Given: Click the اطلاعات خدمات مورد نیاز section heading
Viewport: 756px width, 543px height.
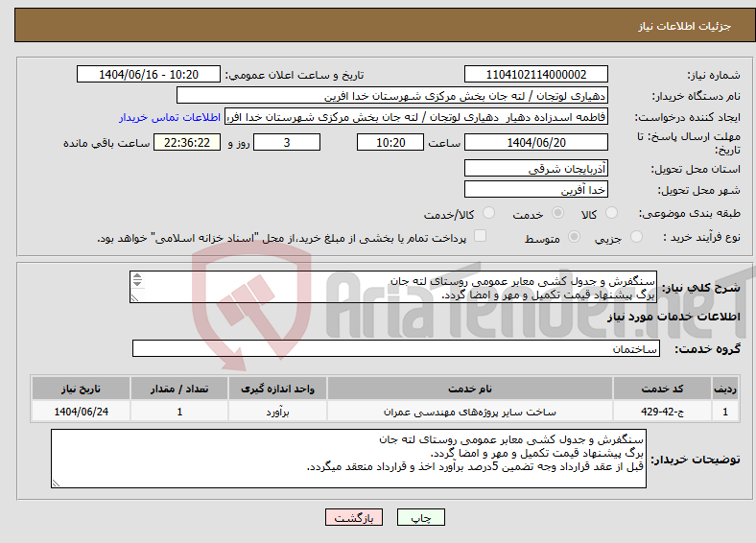Looking at the screenshot, I should click(x=673, y=317).
